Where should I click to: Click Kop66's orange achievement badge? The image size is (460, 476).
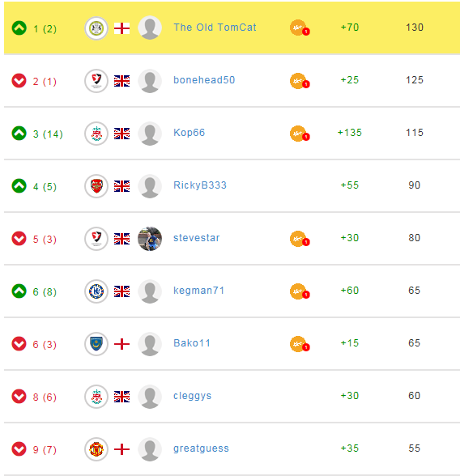click(300, 134)
